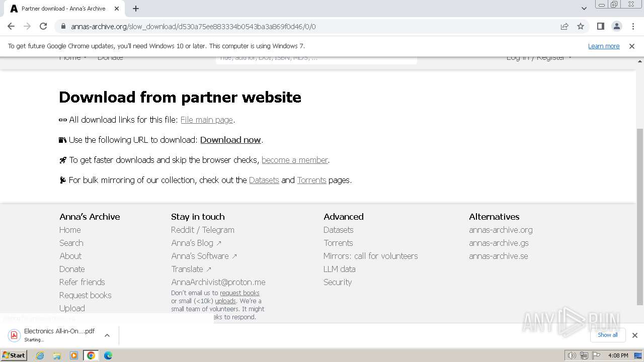The image size is (644, 362).
Task: Open media player from taskbar
Action: [x=74, y=355]
